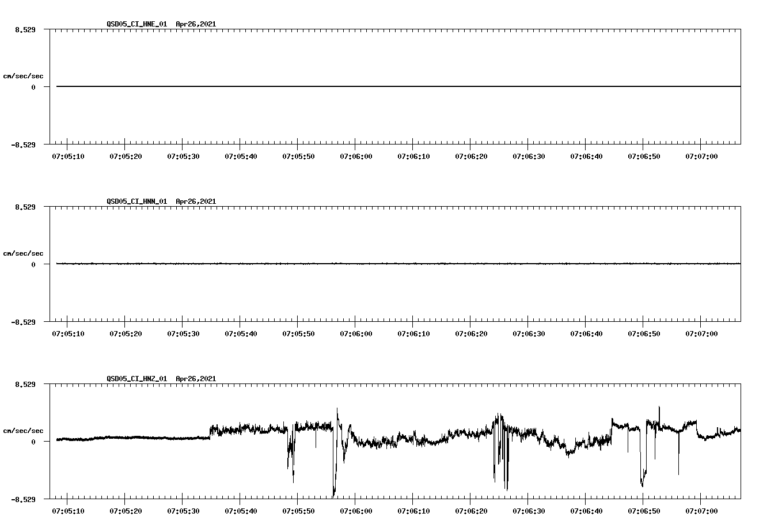Screen dimensions: 782x532
Task: Select the 07:05:50 tick under the HNZ plot
Action: click(298, 510)
